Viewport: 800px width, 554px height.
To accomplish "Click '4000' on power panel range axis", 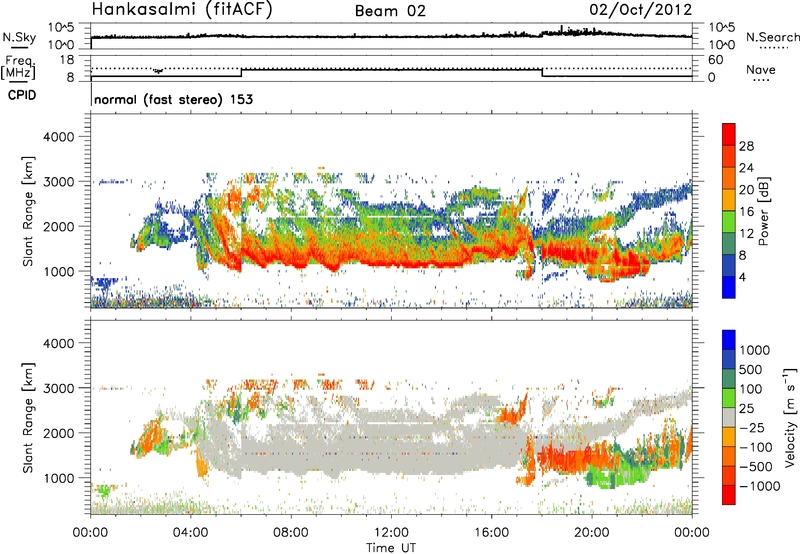I will tap(59, 137).
